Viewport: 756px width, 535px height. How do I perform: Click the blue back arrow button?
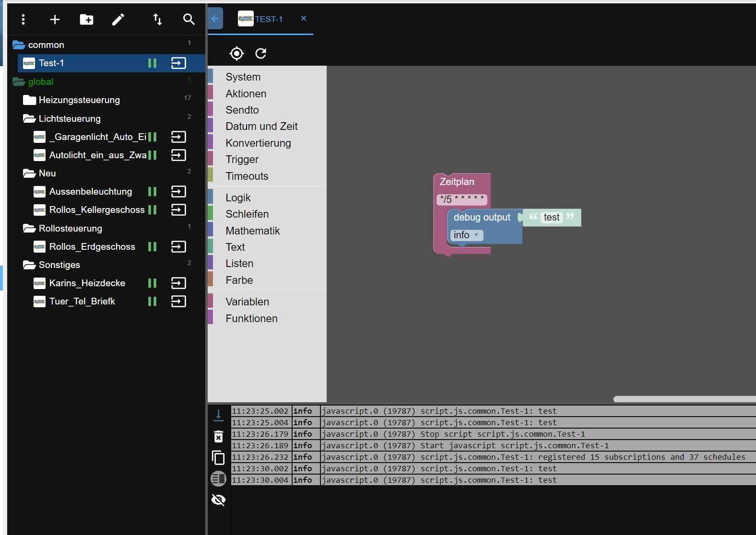point(215,19)
